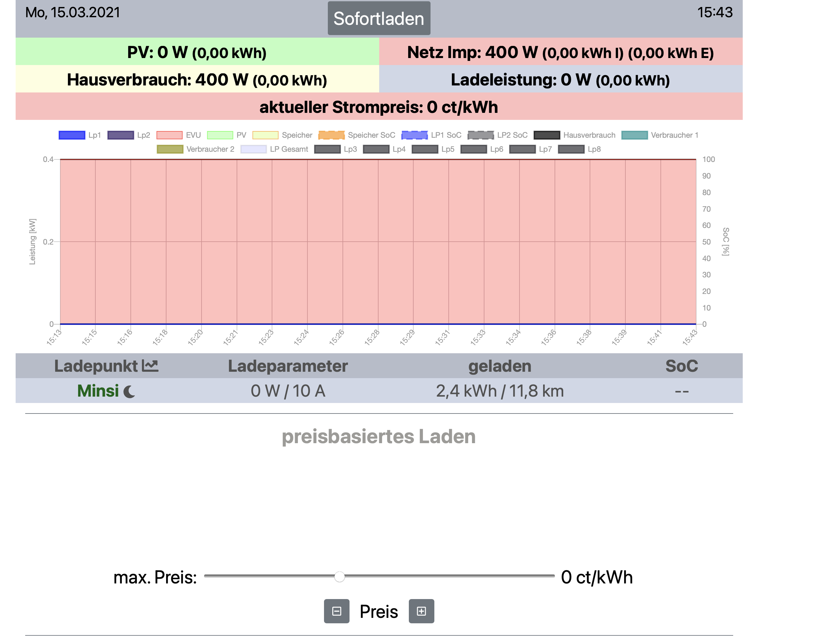Toggle Speicher SoC legend swatch
This screenshot has height=637, width=840.
[331, 135]
